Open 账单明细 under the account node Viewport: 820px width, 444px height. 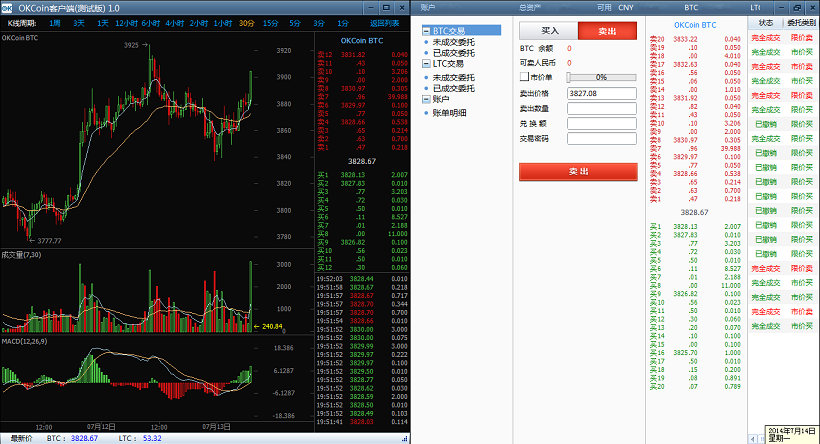[x=449, y=112]
